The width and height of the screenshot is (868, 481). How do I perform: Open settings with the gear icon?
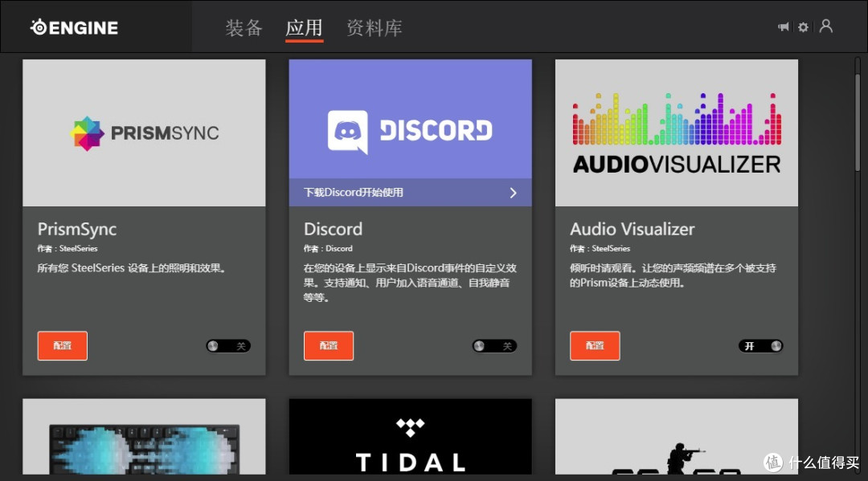(803, 26)
